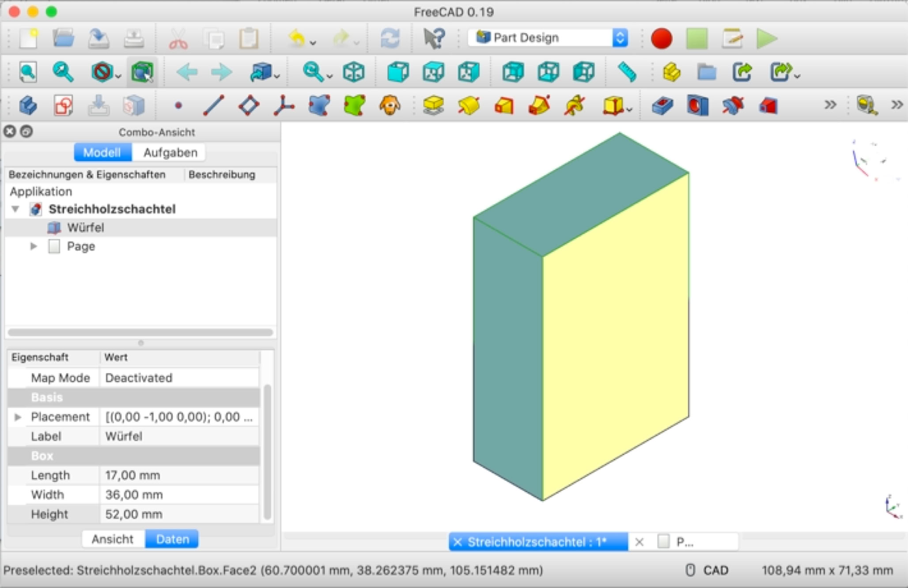The height and width of the screenshot is (588, 908).
Task: Click the Measure distance ruler icon
Action: [627, 72]
